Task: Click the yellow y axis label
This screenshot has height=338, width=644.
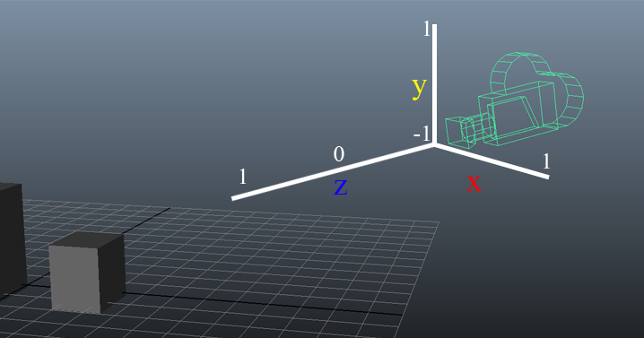Action: 419,87
